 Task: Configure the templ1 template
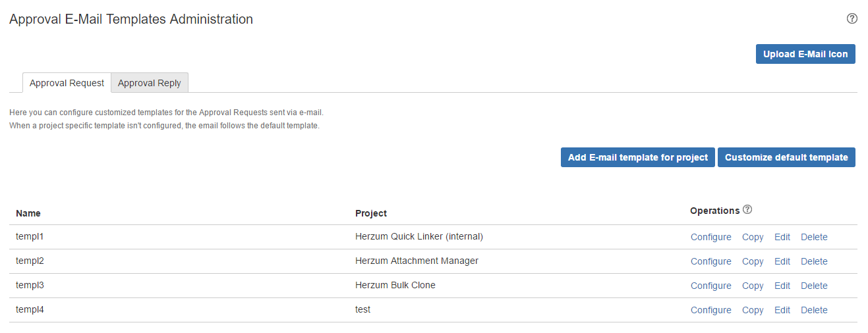point(710,237)
